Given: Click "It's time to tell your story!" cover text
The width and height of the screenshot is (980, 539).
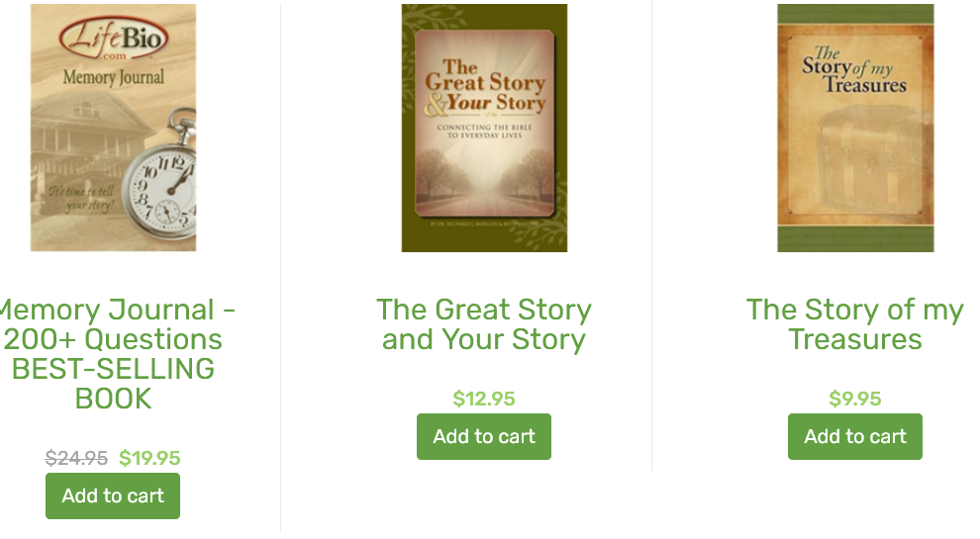Looking at the screenshot, I should [81, 199].
